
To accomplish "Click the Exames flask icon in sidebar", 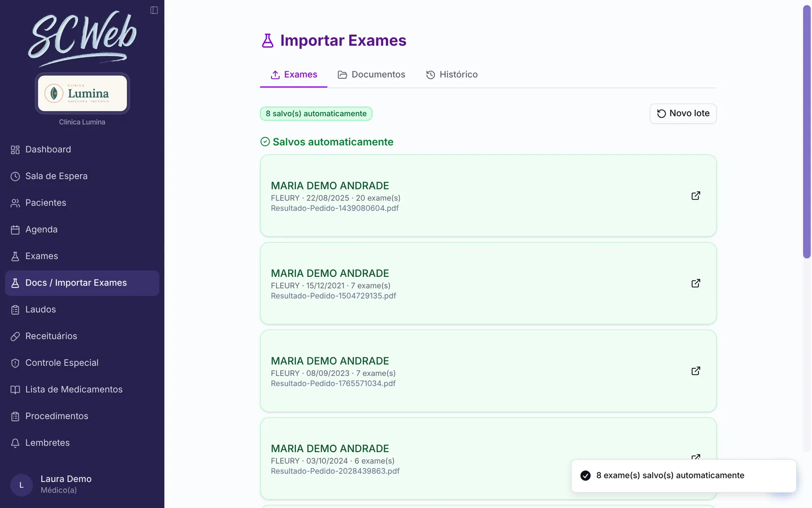I will coord(15,256).
